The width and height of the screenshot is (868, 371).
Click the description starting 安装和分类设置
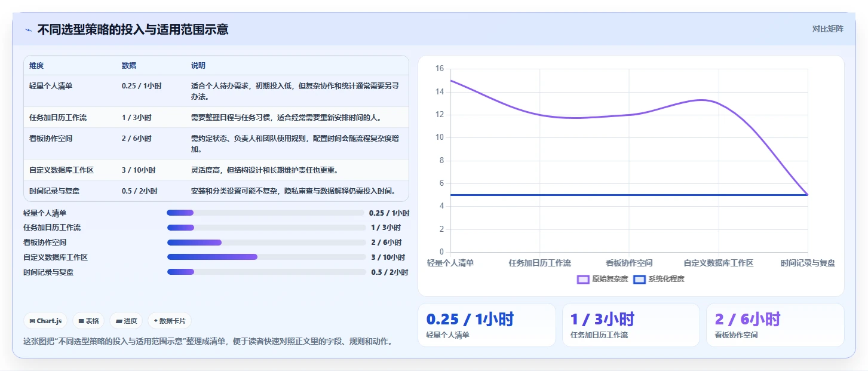tap(293, 191)
